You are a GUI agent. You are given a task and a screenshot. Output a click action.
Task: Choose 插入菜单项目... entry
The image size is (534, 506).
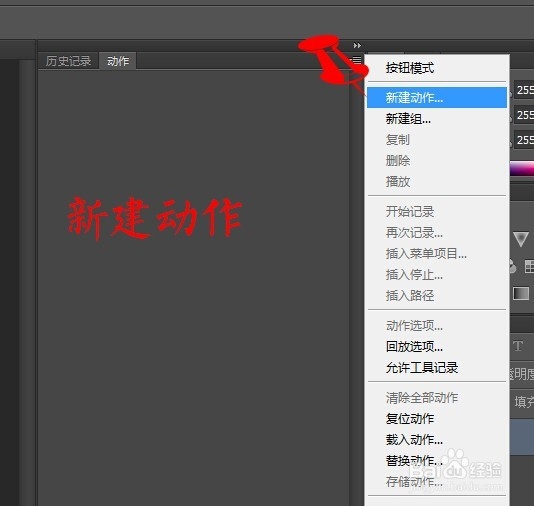coord(437,253)
